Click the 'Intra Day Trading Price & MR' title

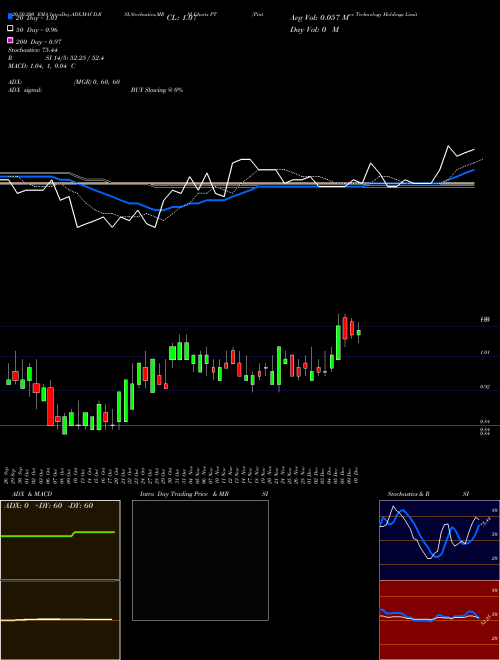(x=184, y=494)
